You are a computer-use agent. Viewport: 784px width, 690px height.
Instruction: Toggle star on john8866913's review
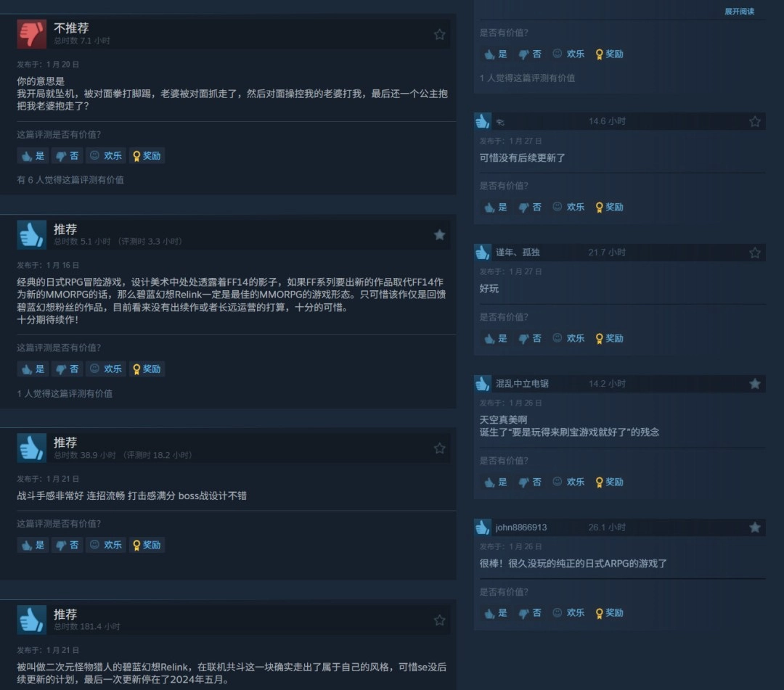tap(755, 527)
